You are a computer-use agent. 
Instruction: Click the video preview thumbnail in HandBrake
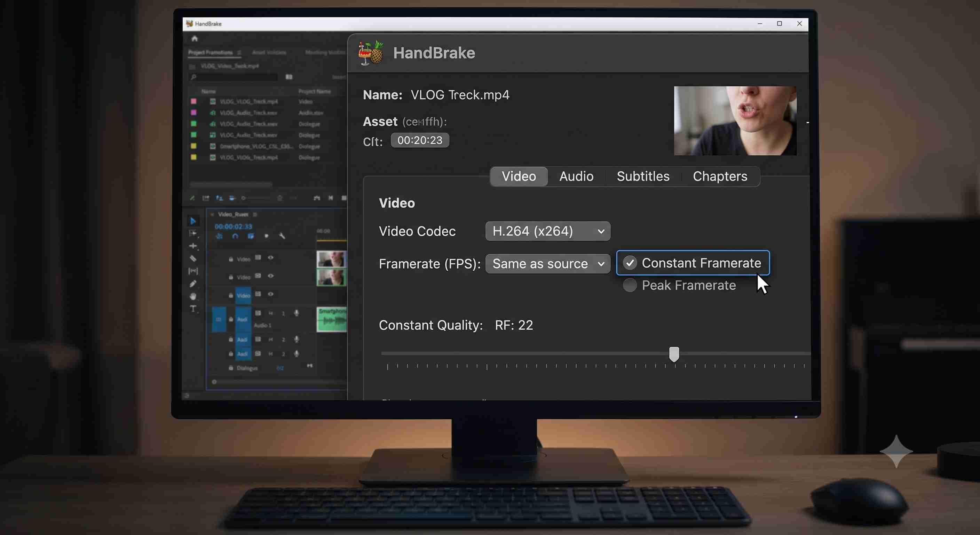(x=735, y=121)
